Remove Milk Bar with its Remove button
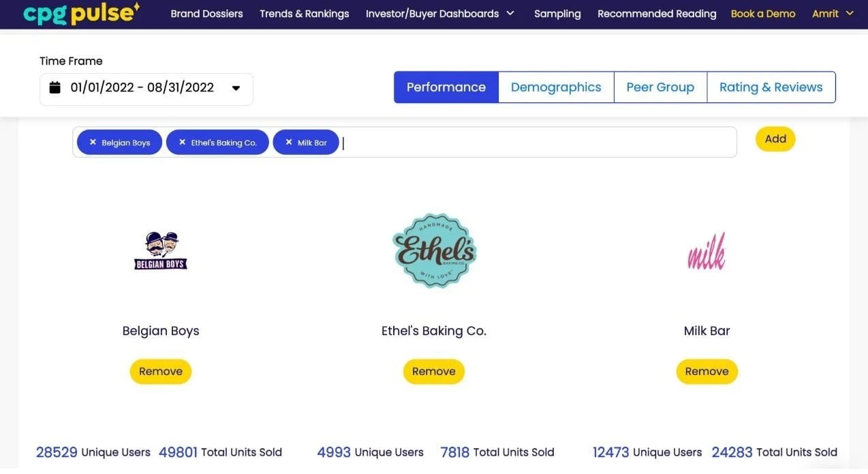 click(x=707, y=372)
